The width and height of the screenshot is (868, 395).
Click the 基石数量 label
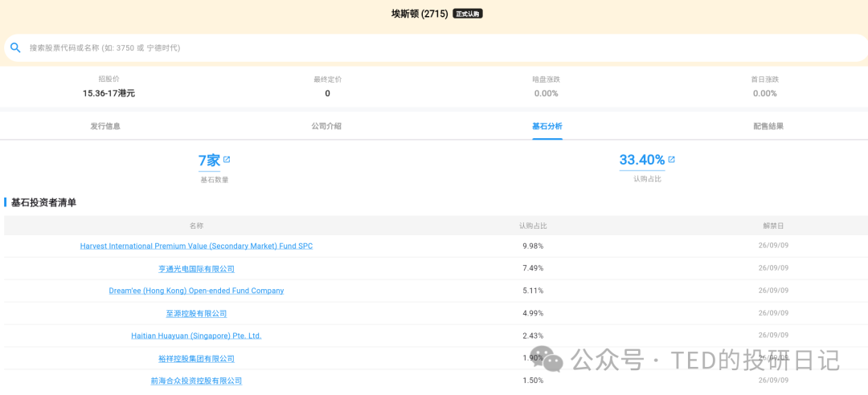click(215, 180)
